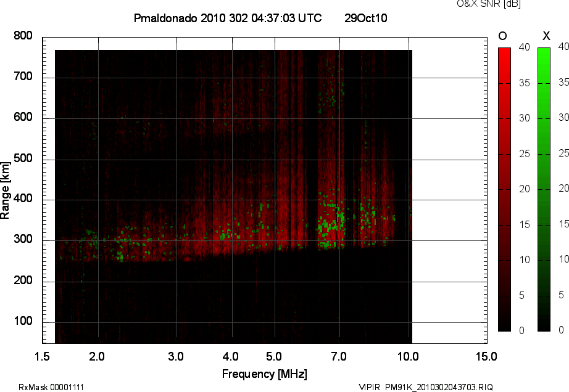Click the 100 tick on range axis

click(23, 322)
